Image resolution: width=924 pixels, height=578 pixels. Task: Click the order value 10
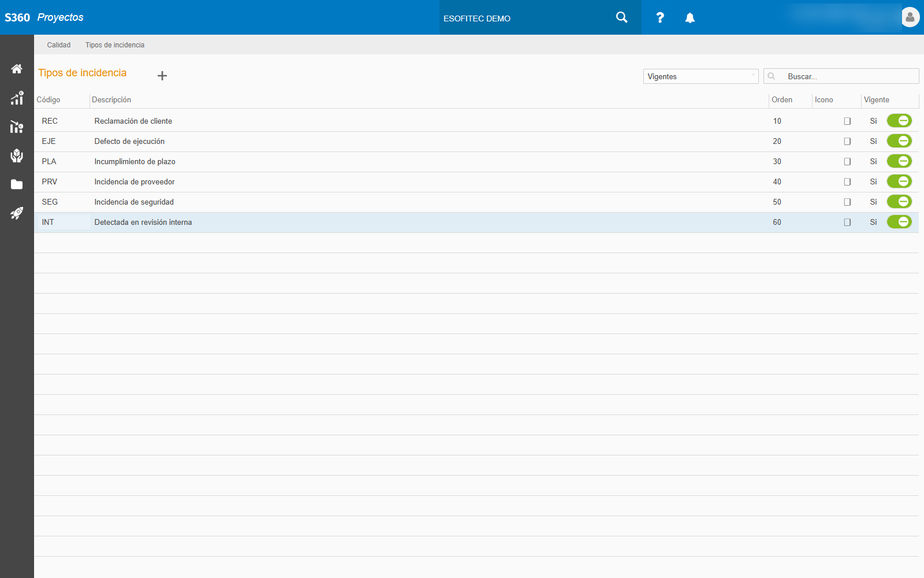(x=777, y=121)
